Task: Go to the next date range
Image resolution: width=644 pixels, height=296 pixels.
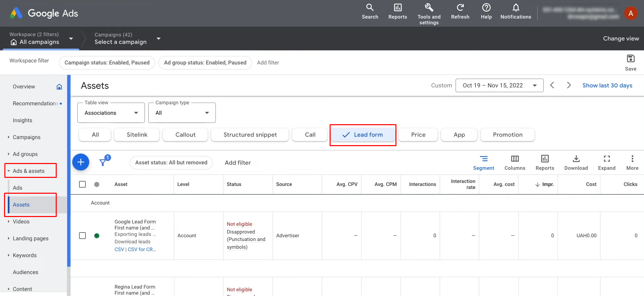Action: tap(569, 85)
